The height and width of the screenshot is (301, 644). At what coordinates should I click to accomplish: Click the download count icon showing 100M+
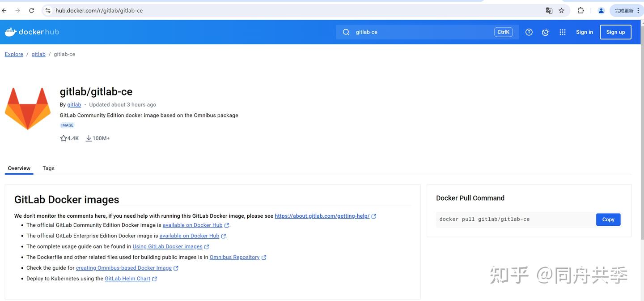coord(89,138)
